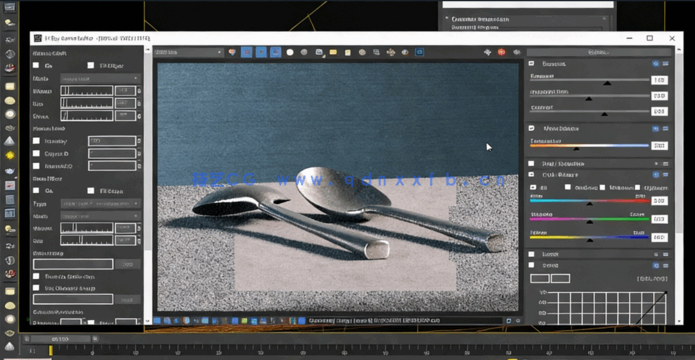Click the yellow-to-blue color balance slider
The height and width of the screenshot is (360, 695).
(590, 238)
